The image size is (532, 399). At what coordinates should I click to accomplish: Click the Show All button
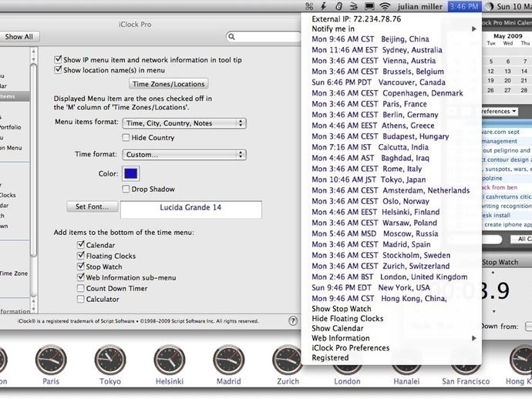(x=19, y=37)
